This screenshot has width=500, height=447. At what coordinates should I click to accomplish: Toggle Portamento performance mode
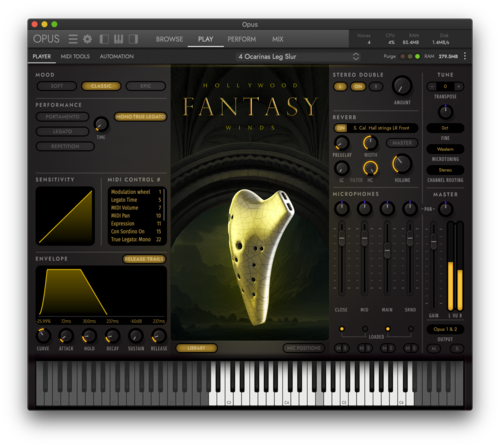tap(62, 117)
